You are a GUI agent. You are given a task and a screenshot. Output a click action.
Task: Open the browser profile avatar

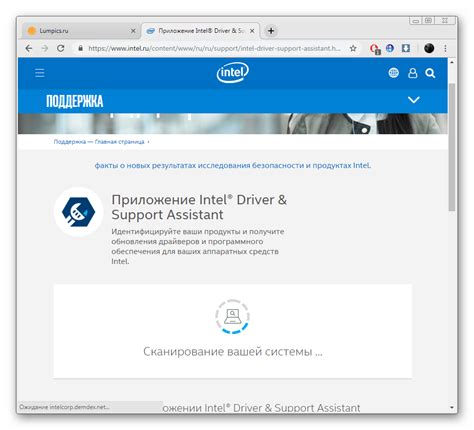pos(429,48)
